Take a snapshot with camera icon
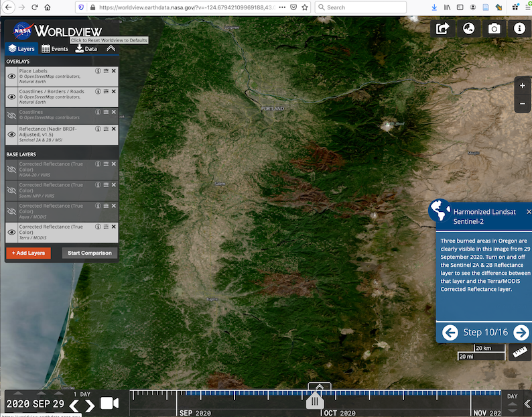Screen dimensions: 532x417 [494, 29]
